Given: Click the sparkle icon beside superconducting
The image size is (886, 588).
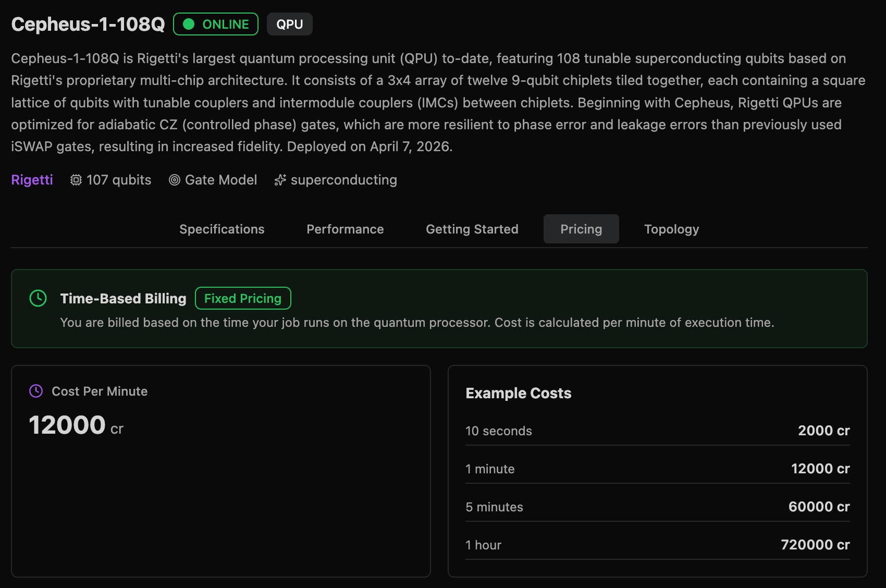Looking at the screenshot, I should click(280, 180).
